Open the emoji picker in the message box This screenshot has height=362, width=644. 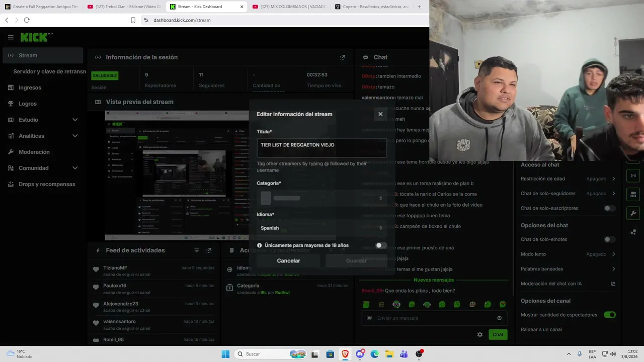(499, 318)
